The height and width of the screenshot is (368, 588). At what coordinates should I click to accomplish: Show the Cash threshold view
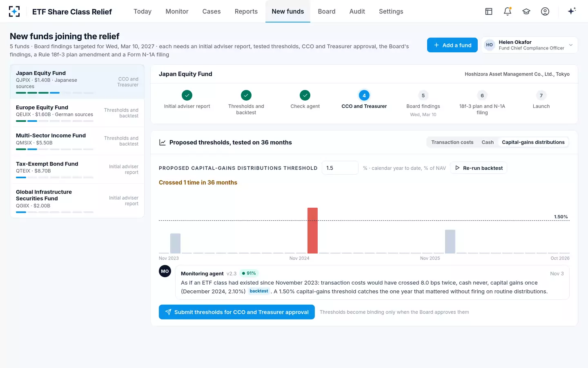click(488, 142)
